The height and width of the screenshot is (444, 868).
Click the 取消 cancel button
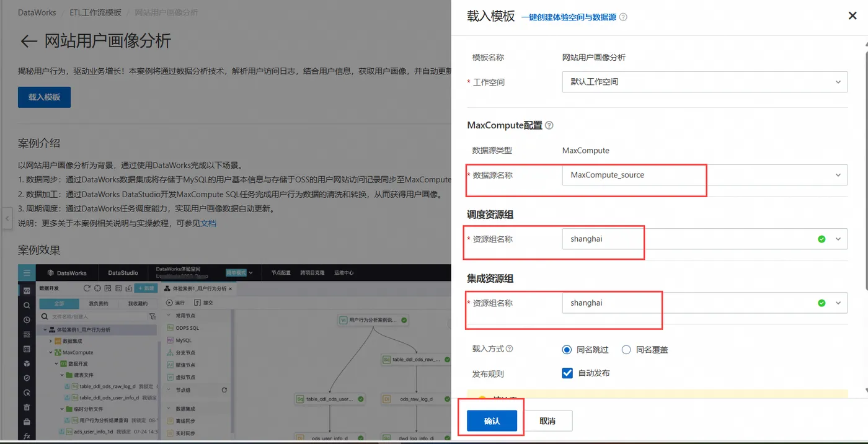coord(547,421)
